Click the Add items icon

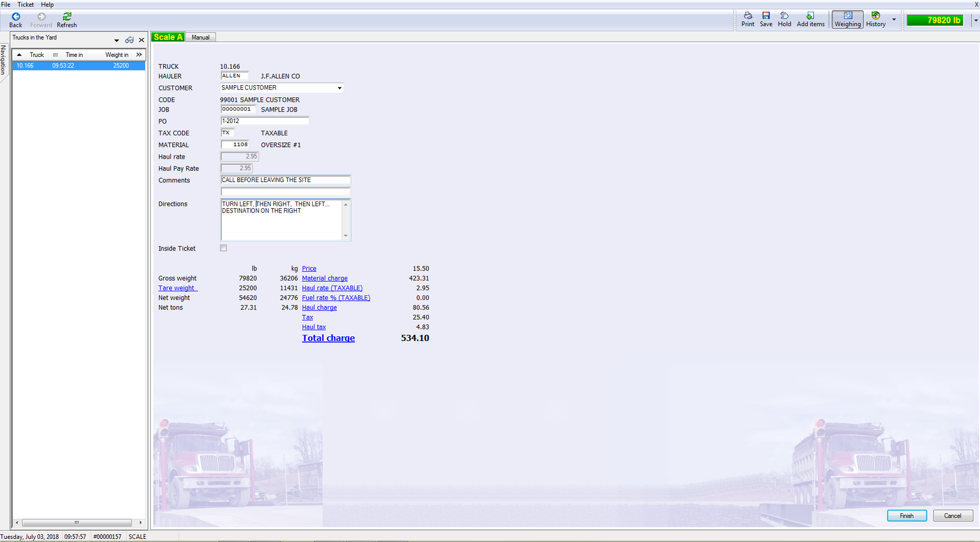point(810,19)
